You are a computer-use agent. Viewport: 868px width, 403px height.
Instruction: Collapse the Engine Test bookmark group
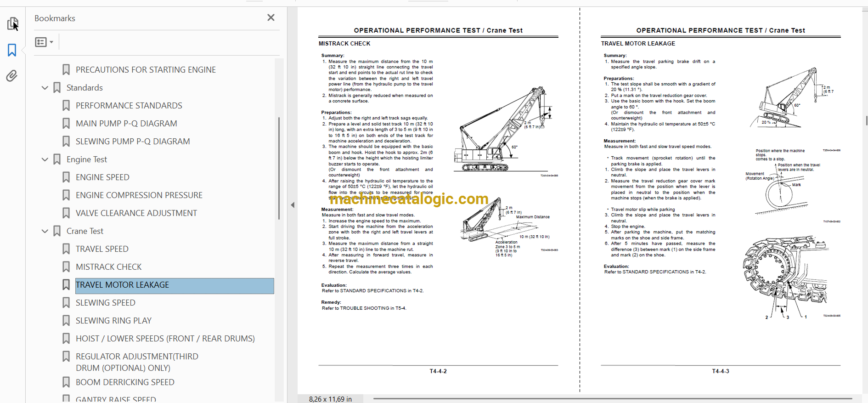(x=45, y=159)
